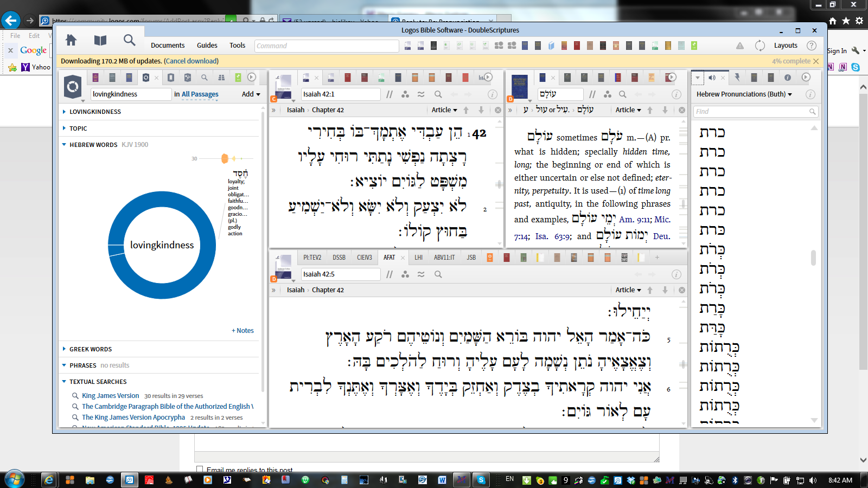Screen dimensions: 868x488
Task: Click the Cancel download link
Action: tap(192, 61)
